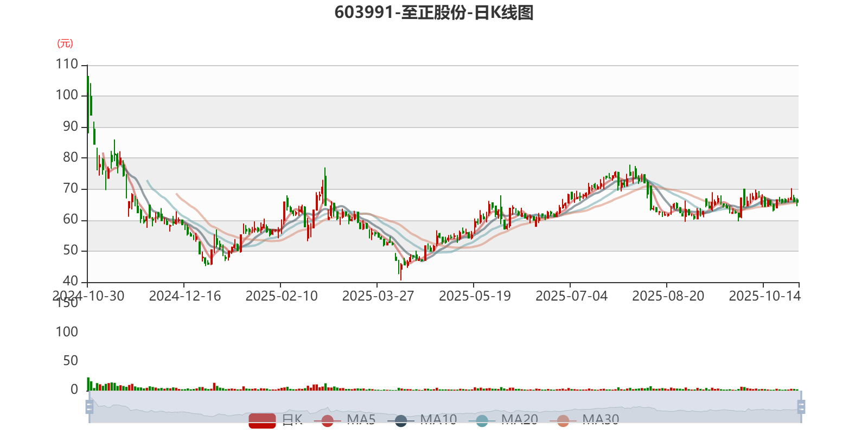This screenshot has height=434, width=868.
Task: Click the 100 label on the volume axis
Action: tap(67, 332)
